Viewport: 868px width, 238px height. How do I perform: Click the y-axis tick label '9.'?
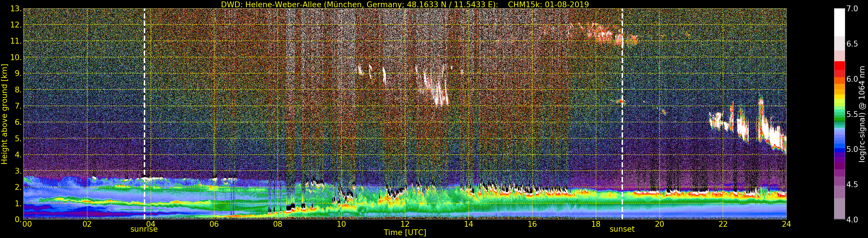click(x=18, y=73)
